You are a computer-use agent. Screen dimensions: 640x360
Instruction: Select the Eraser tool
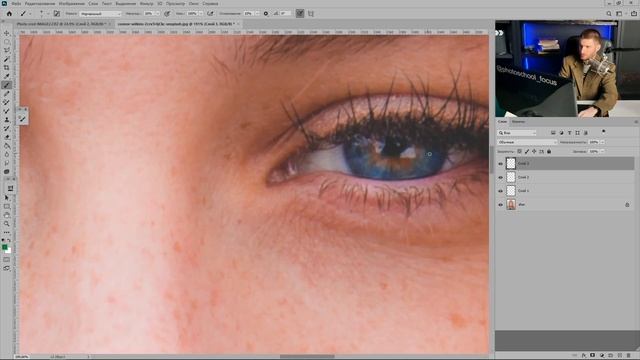(x=7, y=137)
